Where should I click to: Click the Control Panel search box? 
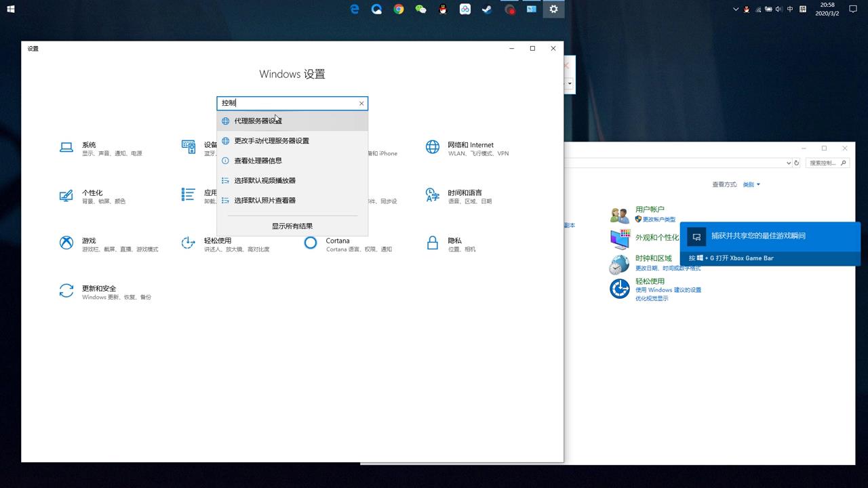click(x=827, y=163)
